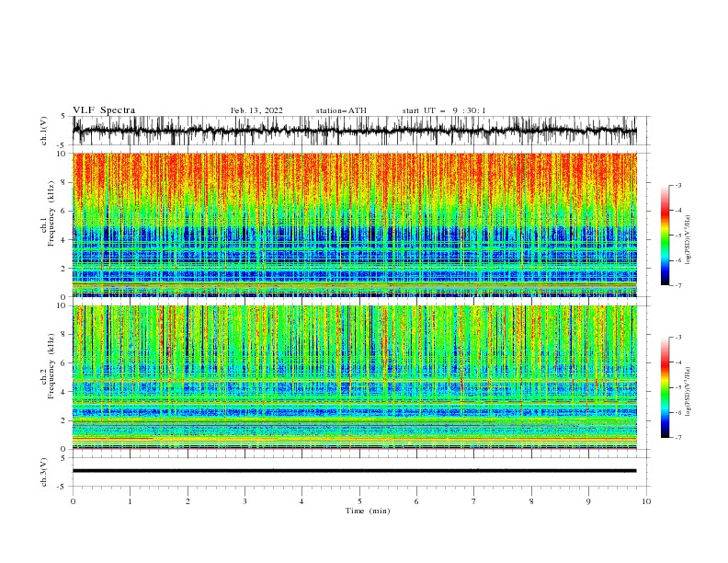Click the ch.1 spectrogram color scale bar
Screen dimensions: 728x563
click(x=665, y=236)
